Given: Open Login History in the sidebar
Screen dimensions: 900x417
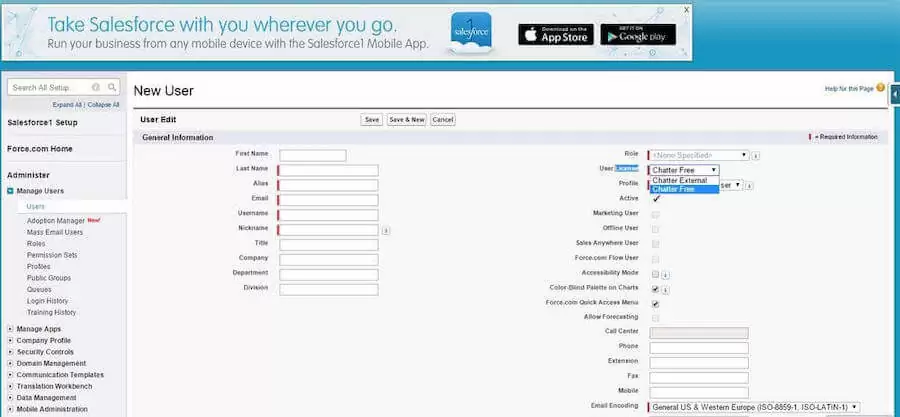Looking at the screenshot, I should [48, 301].
